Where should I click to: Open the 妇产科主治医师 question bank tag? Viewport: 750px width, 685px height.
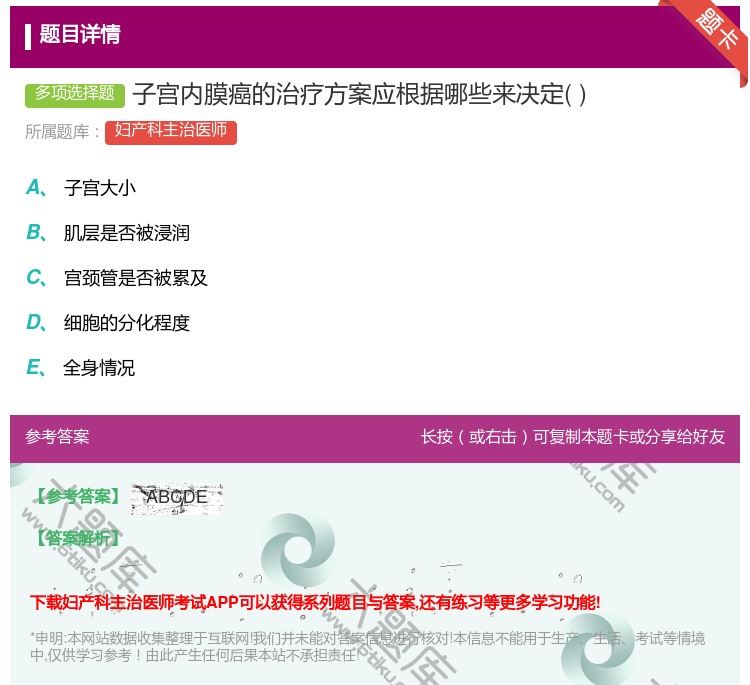(x=171, y=132)
